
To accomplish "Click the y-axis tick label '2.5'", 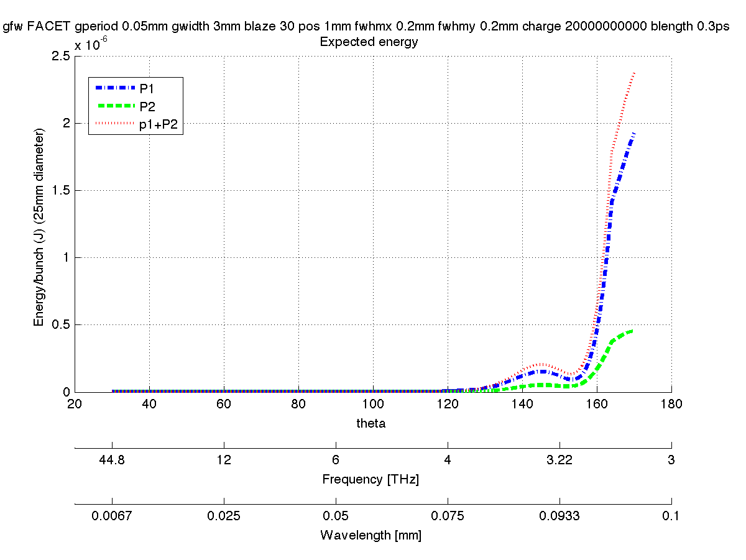I will pyautogui.click(x=62, y=57).
